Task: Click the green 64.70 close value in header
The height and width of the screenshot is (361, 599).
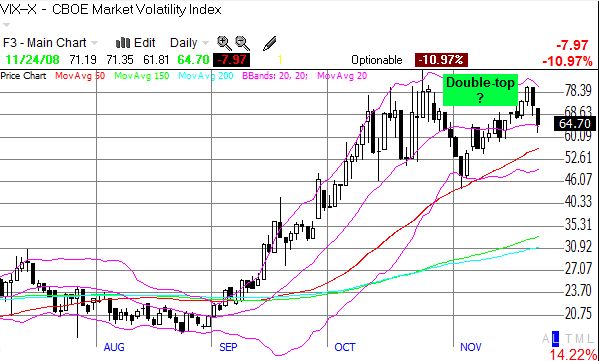Action: [x=193, y=60]
